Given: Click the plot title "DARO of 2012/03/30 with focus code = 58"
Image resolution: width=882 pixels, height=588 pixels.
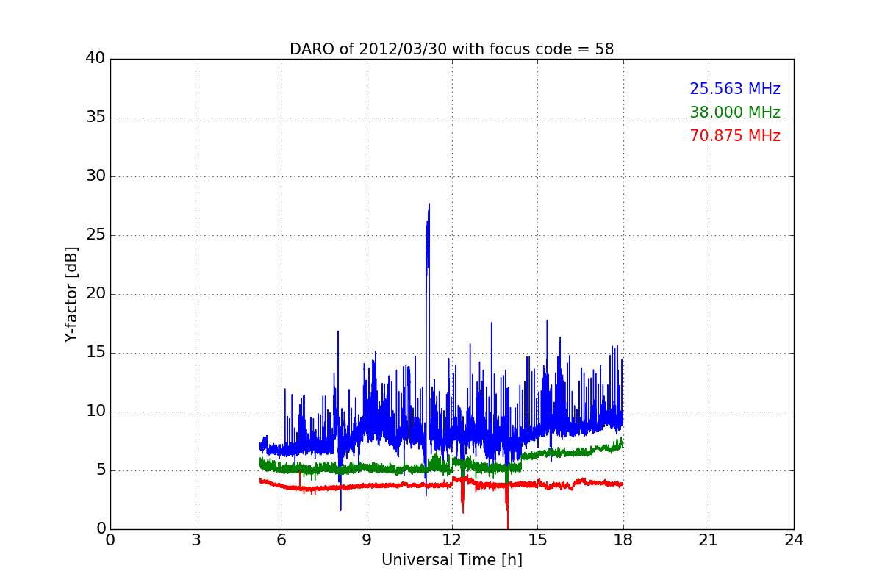Looking at the screenshot, I should pyautogui.click(x=451, y=49).
